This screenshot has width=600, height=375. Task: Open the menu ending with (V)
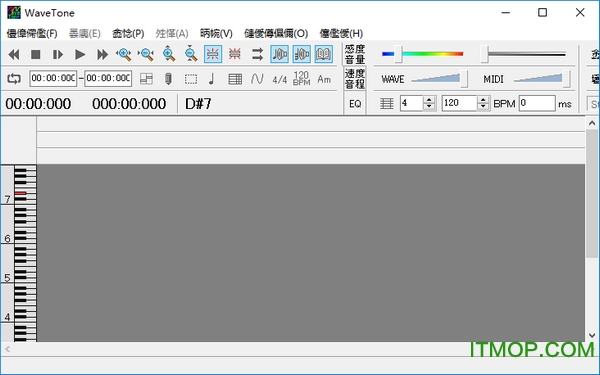[216, 34]
